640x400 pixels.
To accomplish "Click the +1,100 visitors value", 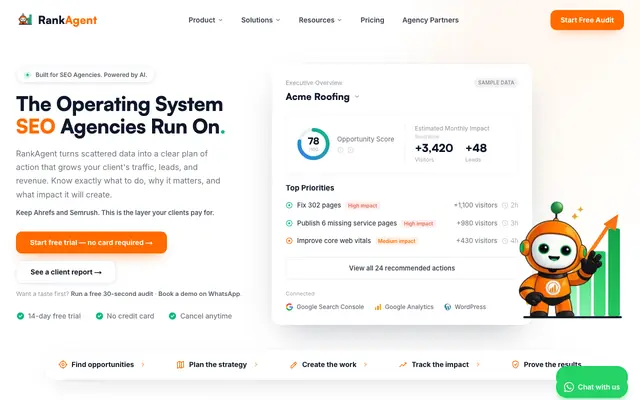I will 476,205.
